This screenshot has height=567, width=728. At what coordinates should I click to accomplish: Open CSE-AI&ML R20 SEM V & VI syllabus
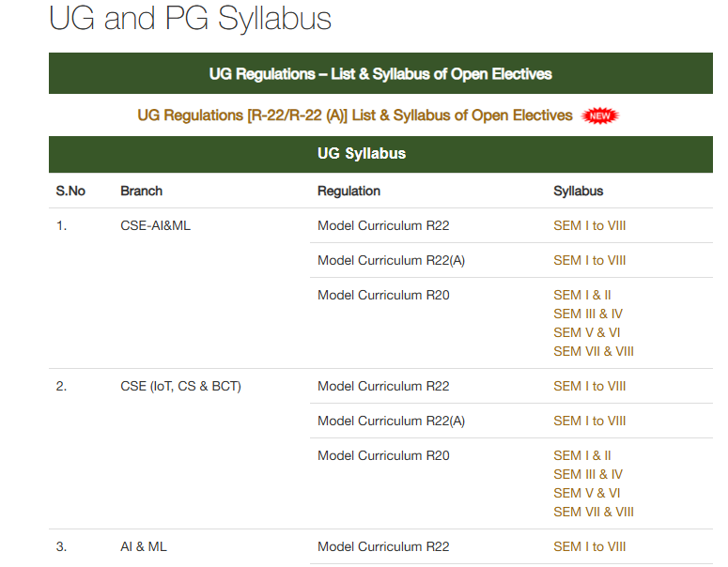click(586, 332)
